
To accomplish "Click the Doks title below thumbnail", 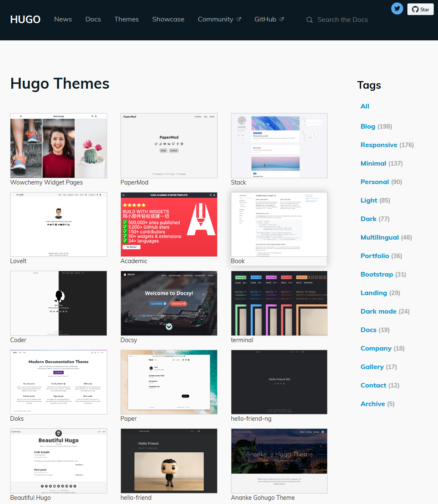I will (x=17, y=419).
